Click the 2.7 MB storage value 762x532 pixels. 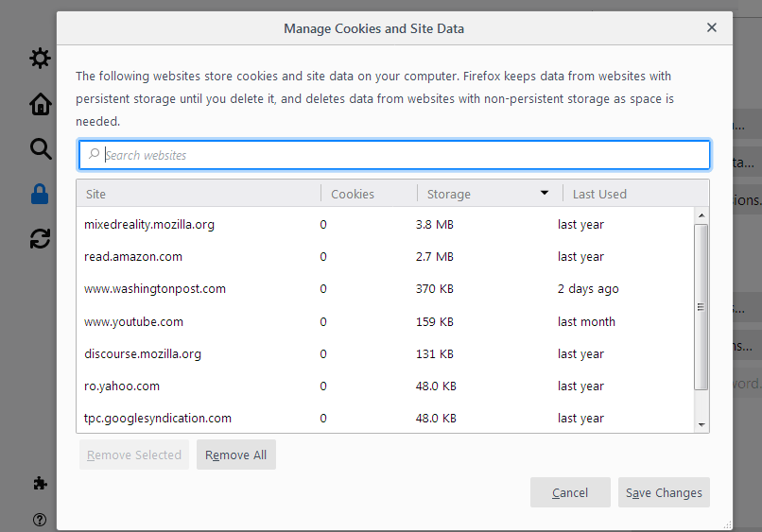[435, 256]
